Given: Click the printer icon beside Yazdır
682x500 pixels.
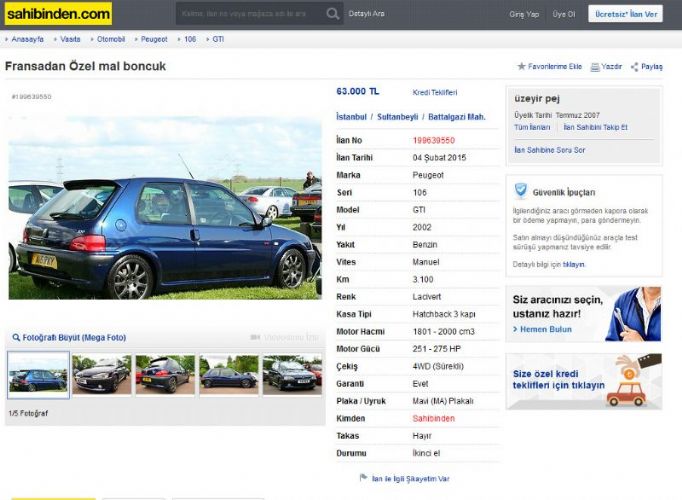Looking at the screenshot, I should (x=595, y=67).
